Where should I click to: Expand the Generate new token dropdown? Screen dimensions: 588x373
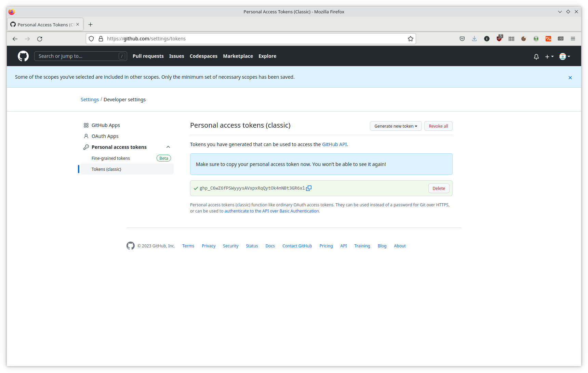tap(396, 126)
